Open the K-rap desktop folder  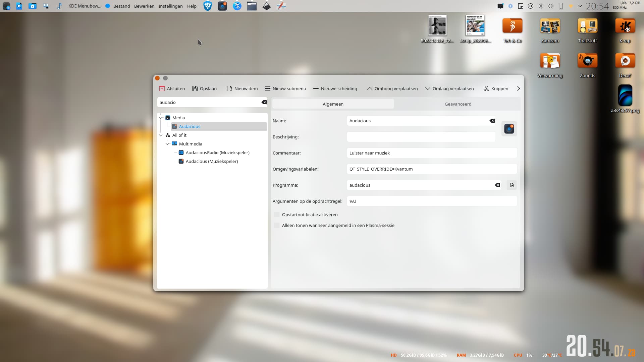pos(625,29)
